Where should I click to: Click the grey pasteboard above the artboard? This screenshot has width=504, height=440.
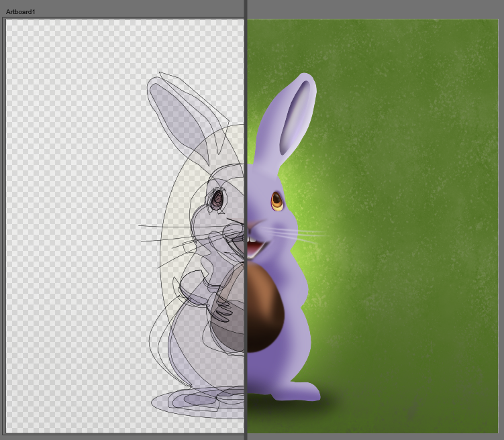pos(376,9)
